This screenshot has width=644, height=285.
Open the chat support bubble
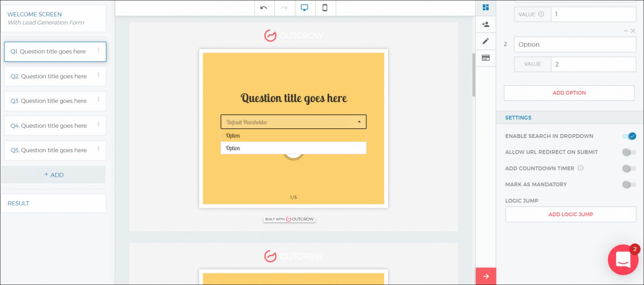[623, 260]
